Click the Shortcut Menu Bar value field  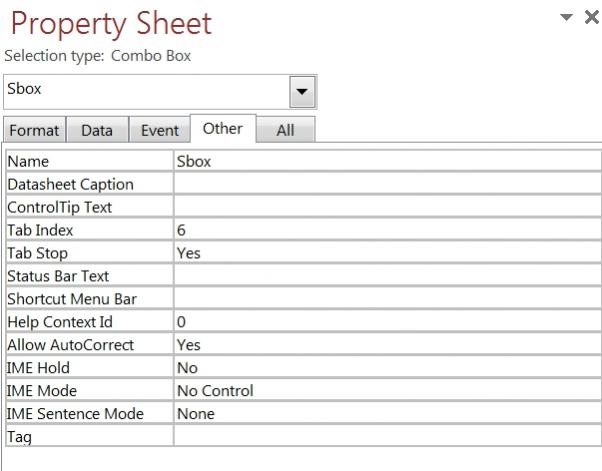pos(387,299)
